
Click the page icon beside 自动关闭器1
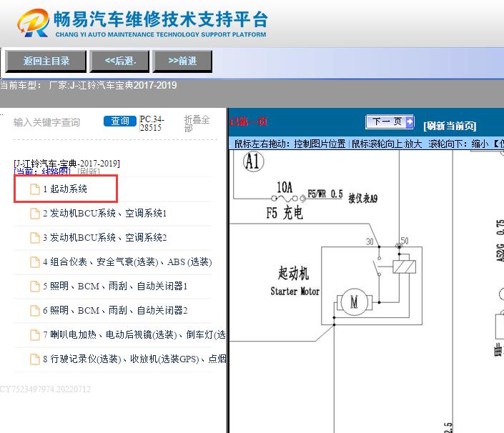(35, 287)
